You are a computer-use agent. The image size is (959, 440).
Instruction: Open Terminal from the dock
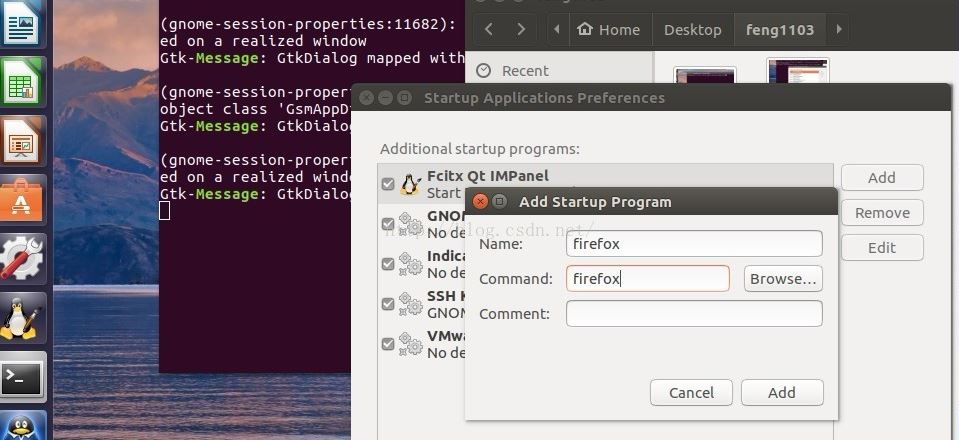(23, 377)
